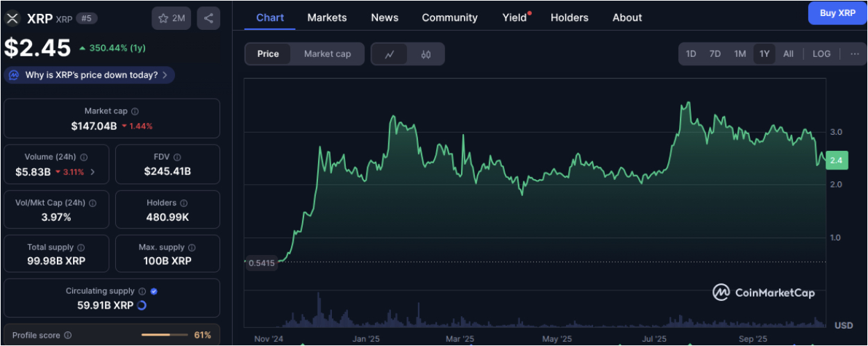Screen dimensions: 868x346
Task: Switch to candlestick chart icon
Action: pos(426,54)
